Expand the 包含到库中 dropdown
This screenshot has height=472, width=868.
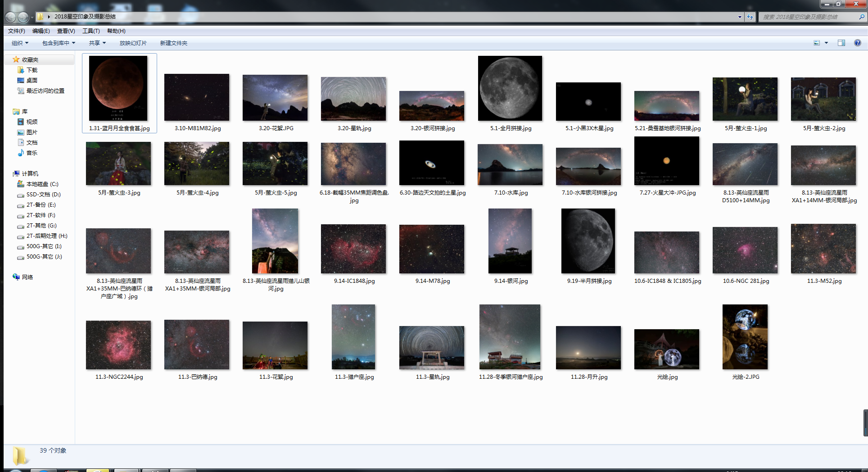coord(59,43)
